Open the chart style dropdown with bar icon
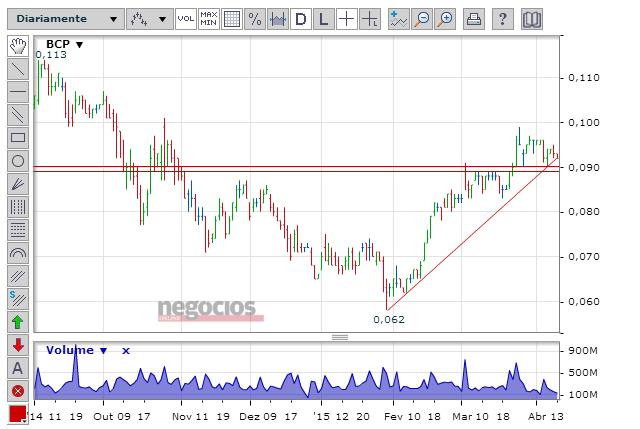The height and width of the screenshot is (429, 640). pos(149,19)
